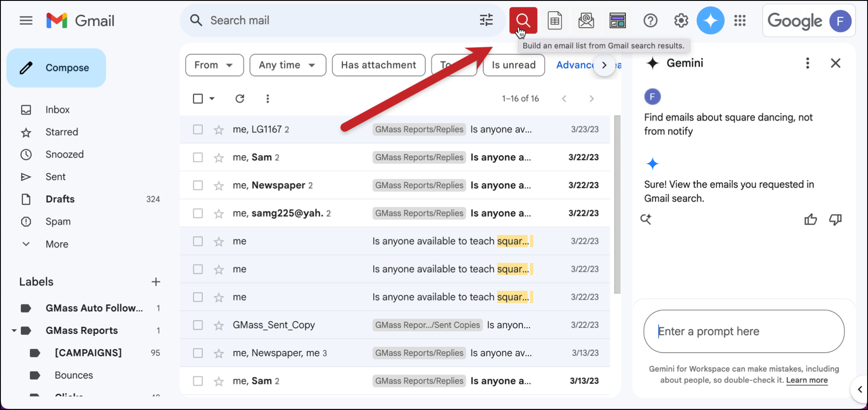
Task: Open the More options menu above email list
Action: (267, 99)
